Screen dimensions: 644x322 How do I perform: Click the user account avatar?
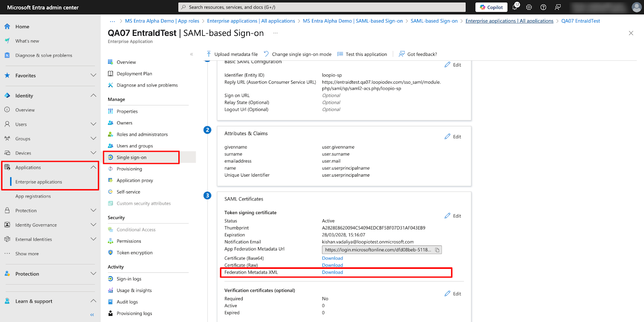[x=636, y=7]
